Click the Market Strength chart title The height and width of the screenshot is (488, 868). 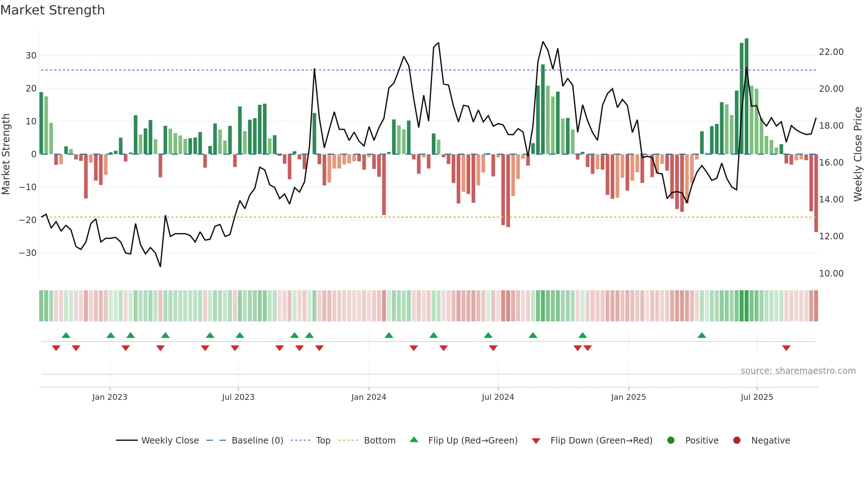[53, 10]
